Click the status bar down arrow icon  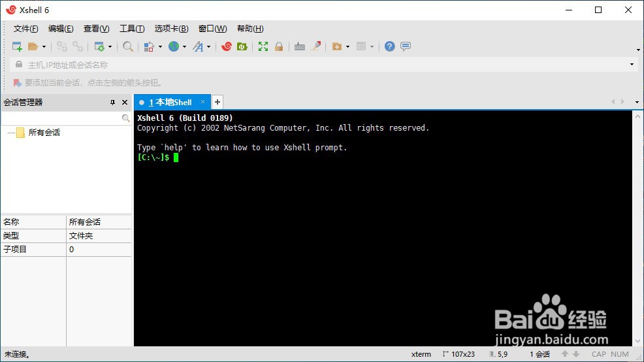(x=576, y=354)
